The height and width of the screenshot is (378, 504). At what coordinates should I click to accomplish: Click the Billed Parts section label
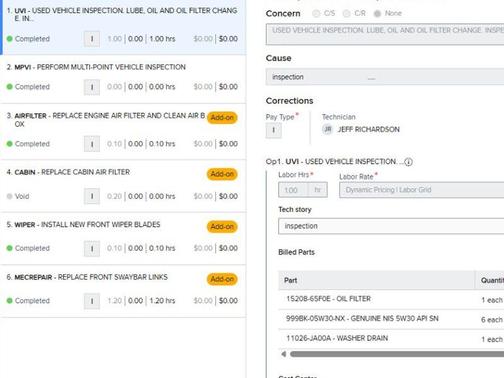296,252
